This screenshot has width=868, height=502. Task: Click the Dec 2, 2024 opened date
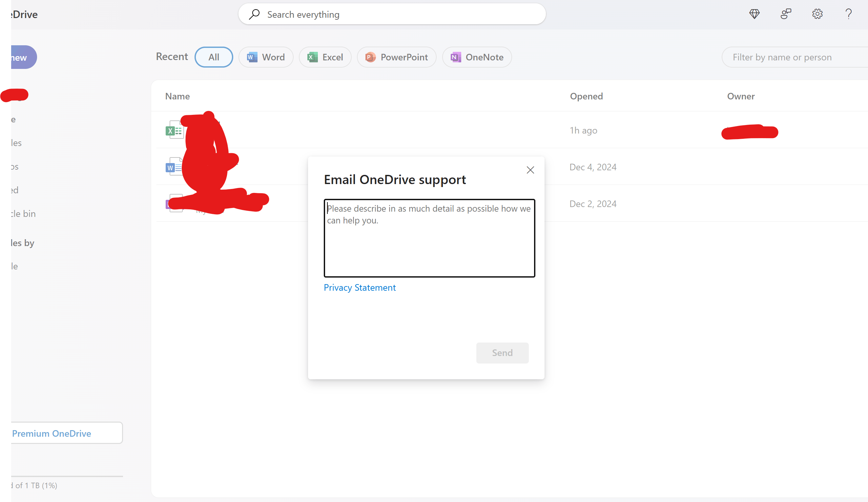click(593, 204)
